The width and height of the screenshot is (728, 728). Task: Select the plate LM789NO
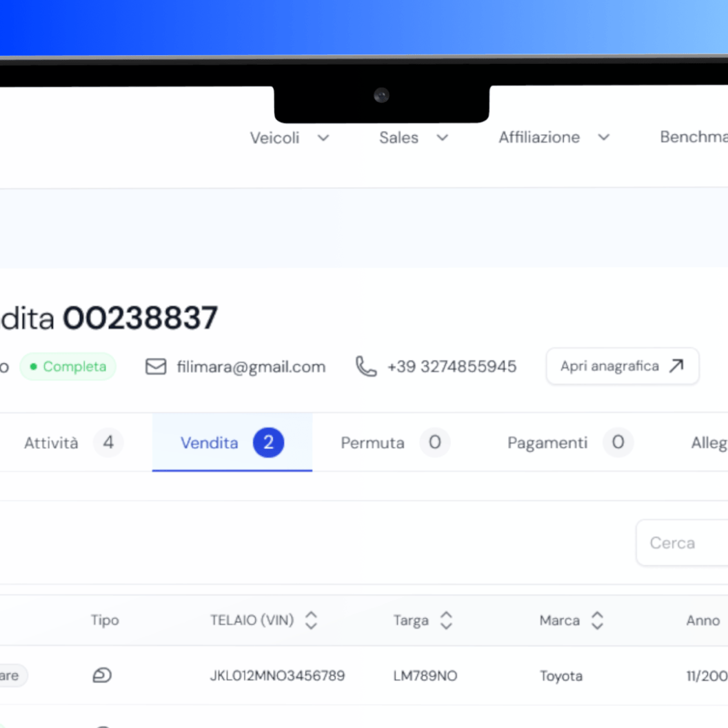(x=425, y=676)
